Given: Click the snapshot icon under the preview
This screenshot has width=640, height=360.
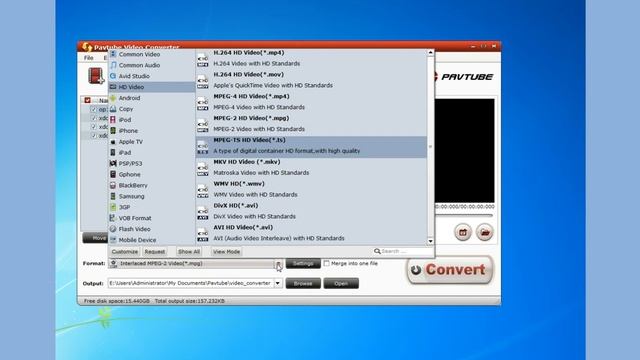Looking at the screenshot, I should (x=463, y=232).
